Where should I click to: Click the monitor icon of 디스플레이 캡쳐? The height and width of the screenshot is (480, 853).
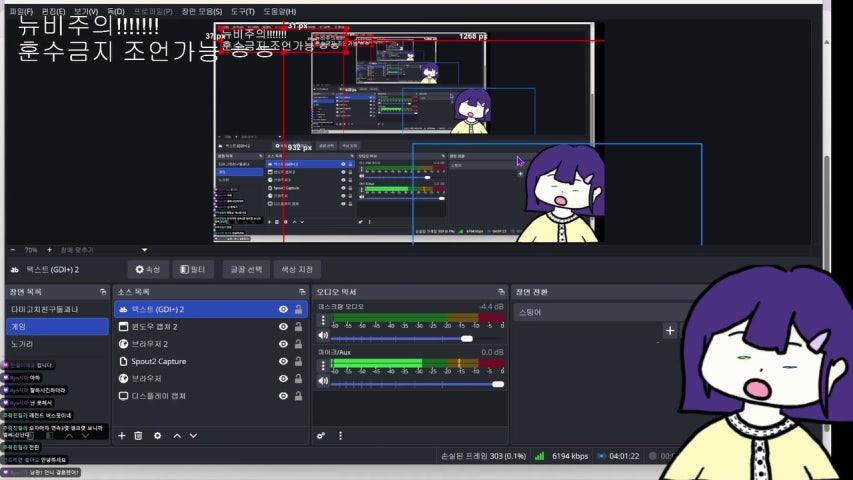pyautogui.click(x=123, y=396)
